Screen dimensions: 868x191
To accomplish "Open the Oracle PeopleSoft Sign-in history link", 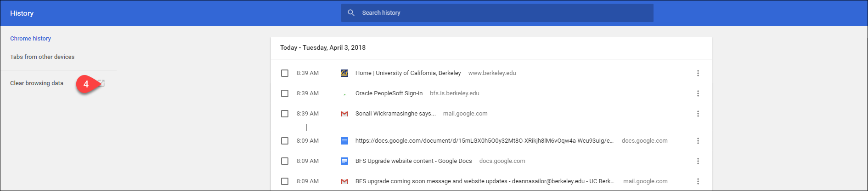I will click(x=389, y=93).
